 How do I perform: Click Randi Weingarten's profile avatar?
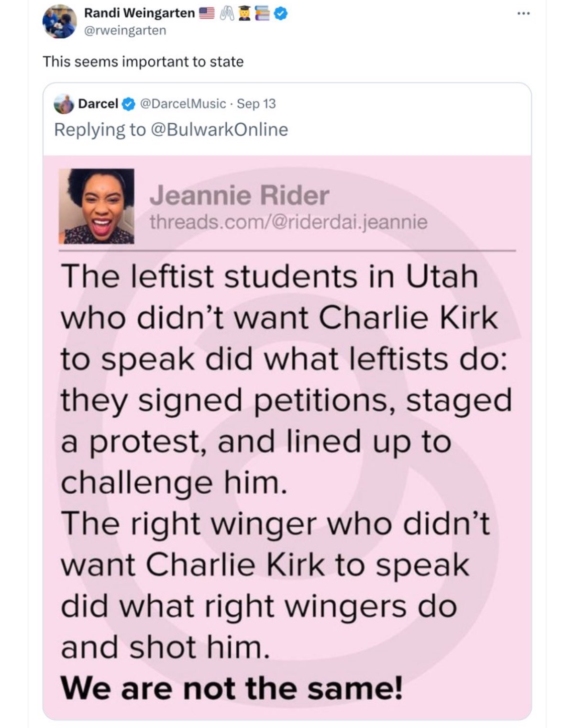(x=60, y=22)
